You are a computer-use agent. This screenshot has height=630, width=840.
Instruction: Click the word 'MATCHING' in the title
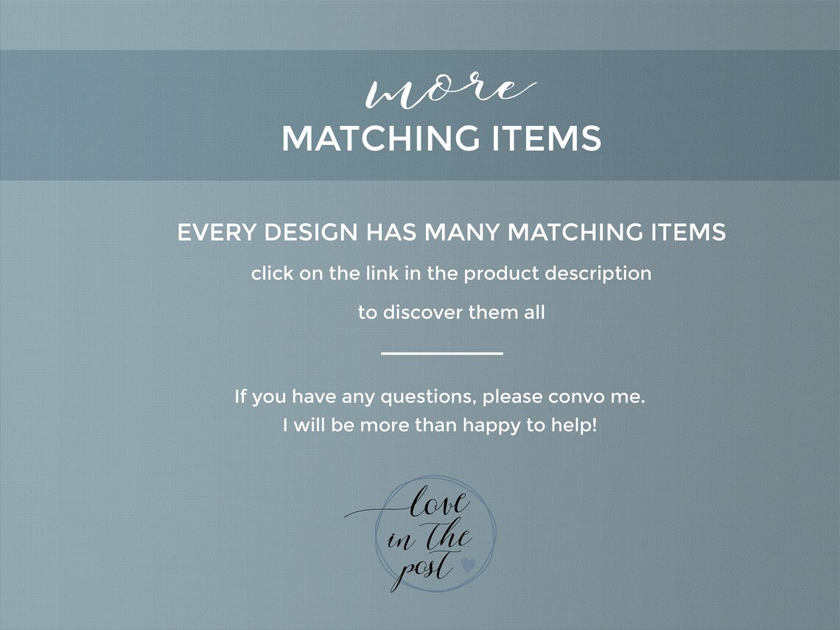[x=381, y=139]
